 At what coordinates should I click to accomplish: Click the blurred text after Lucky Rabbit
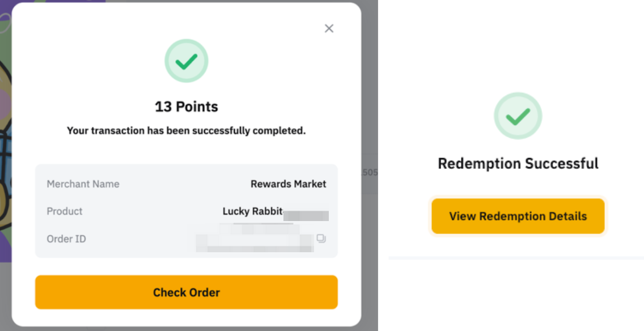306,215
